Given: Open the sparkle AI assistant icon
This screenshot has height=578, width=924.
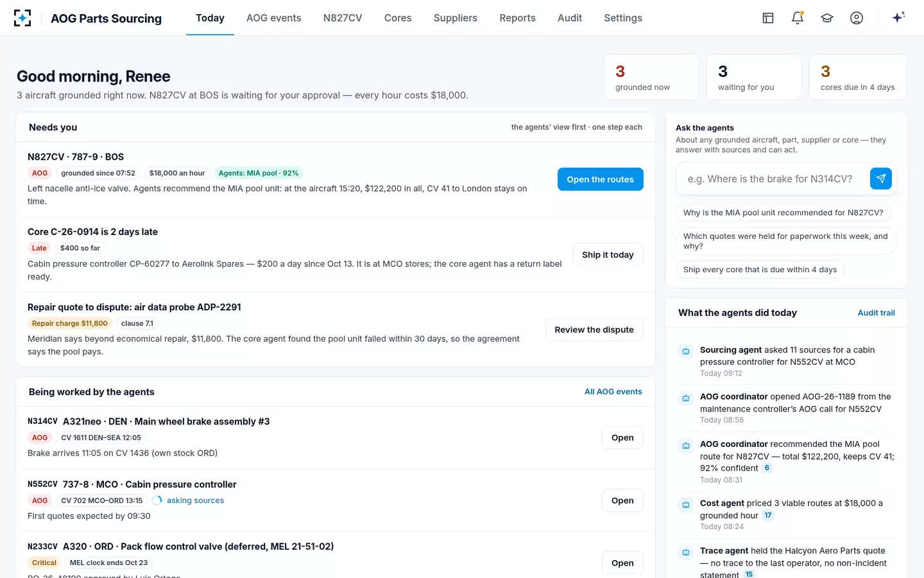Looking at the screenshot, I should [898, 17].
